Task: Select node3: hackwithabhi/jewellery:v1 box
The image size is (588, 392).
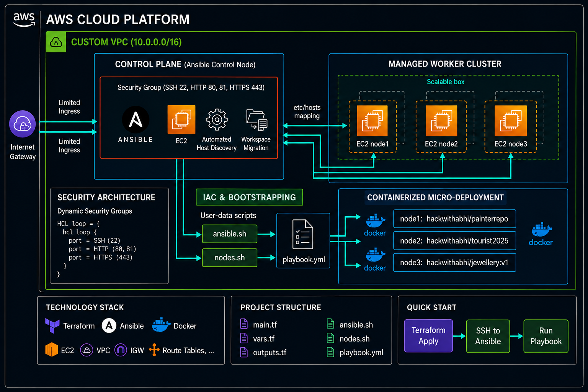Action: pos(454,262)
